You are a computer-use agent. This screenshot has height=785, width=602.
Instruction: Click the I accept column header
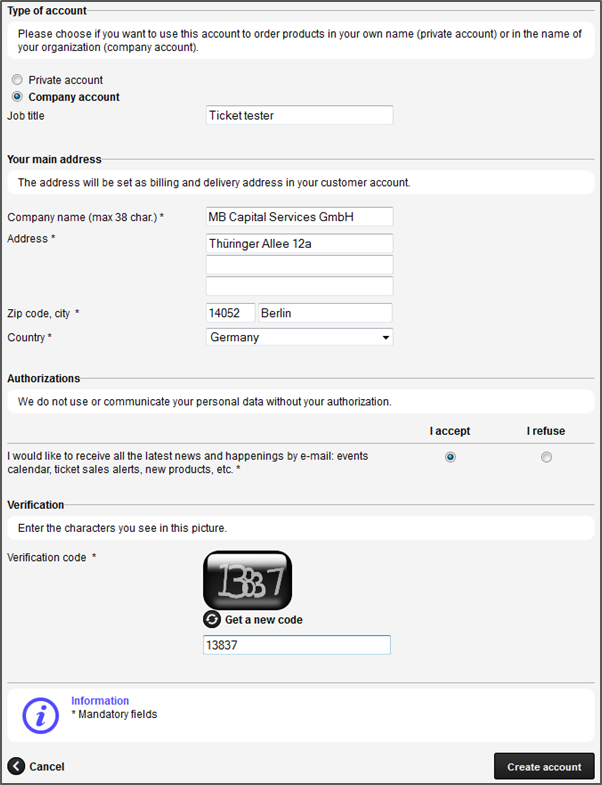click(x=450, y=431)
